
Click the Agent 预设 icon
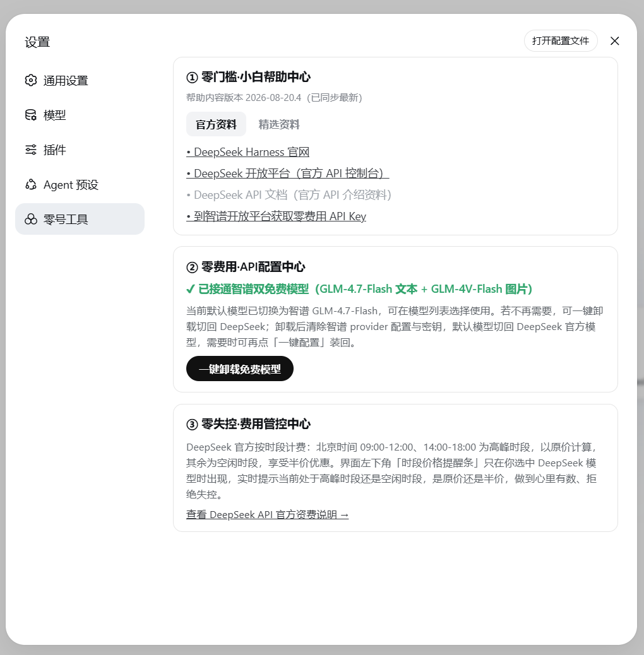31,184
